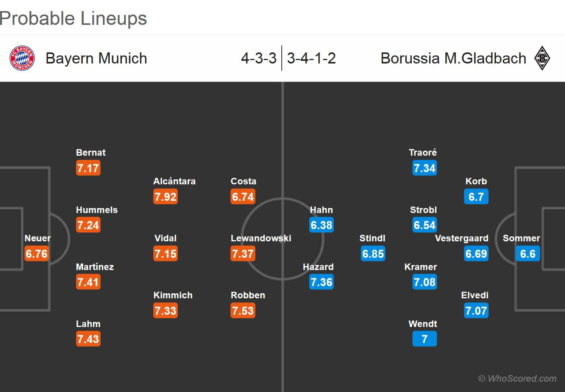Viewport: 565px width, 392px height.
Task: Click the 4-3-3 formation label
Action: [x=259, y=58]
